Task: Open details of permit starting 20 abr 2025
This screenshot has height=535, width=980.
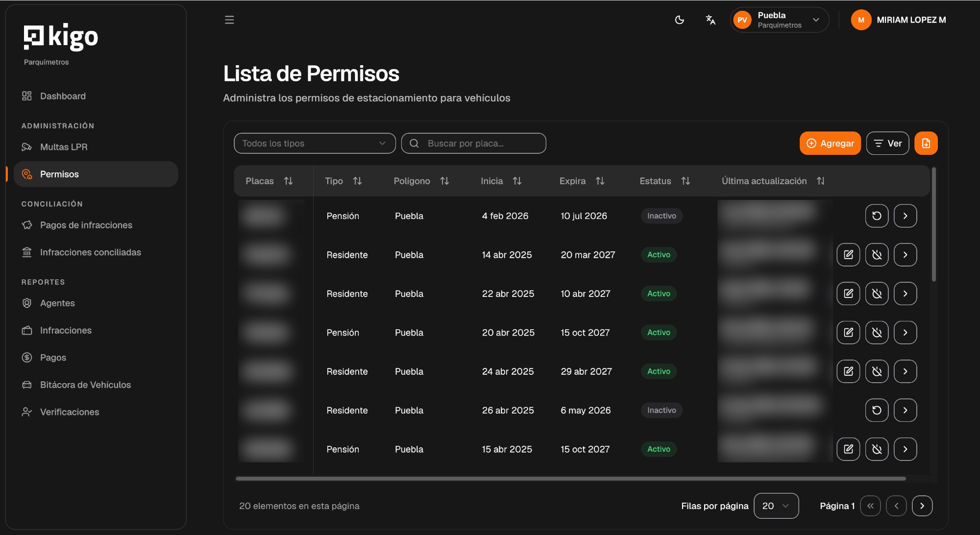Action: point(905,333)
